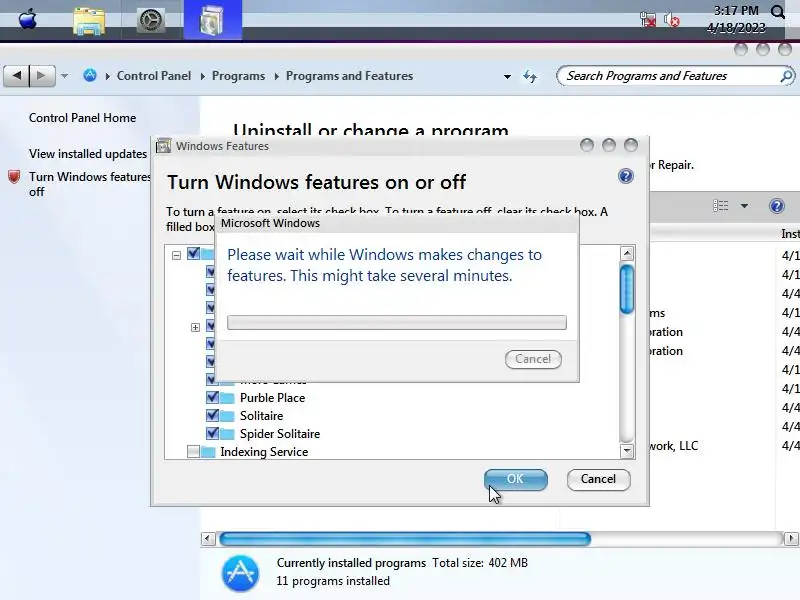
Task: Click Cancel in Windows Features dialog
Action: (598, 480)
